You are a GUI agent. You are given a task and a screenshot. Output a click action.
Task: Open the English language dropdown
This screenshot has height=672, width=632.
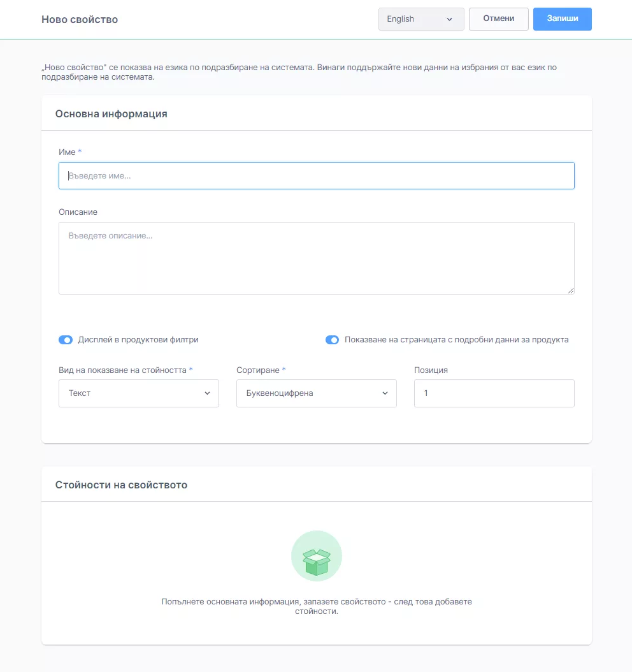(420, 19)
